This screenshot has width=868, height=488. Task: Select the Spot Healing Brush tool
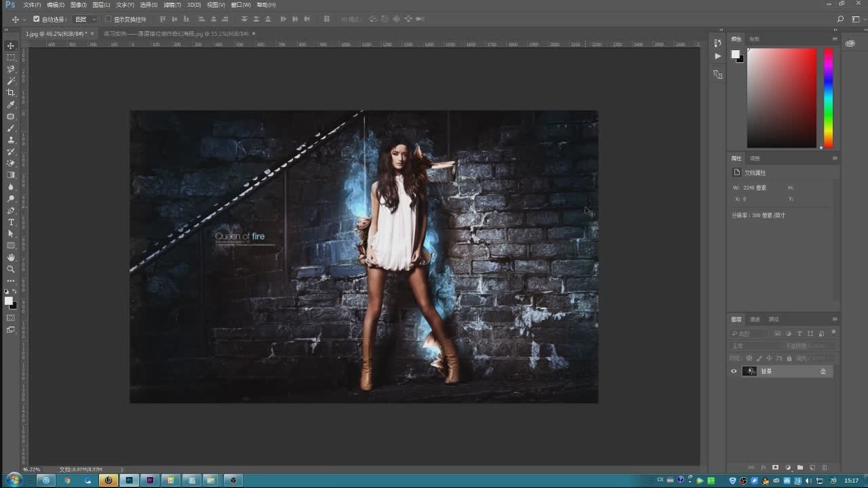11,117
